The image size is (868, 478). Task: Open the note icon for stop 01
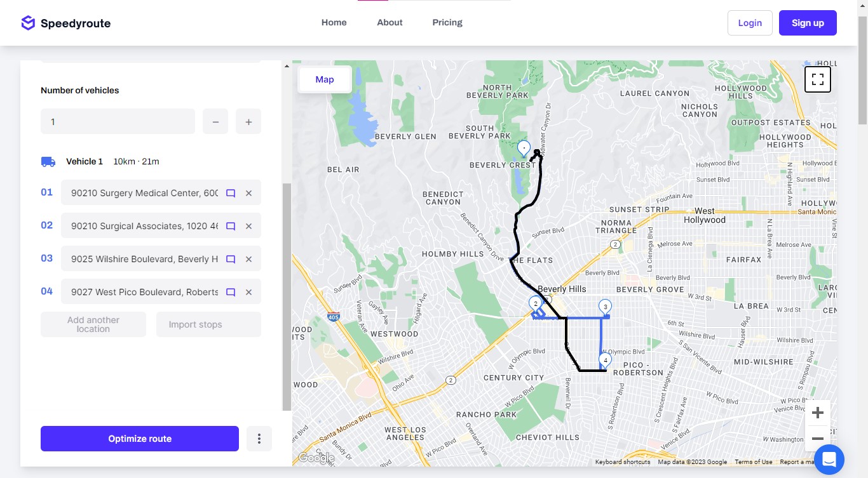pos(230,193)
